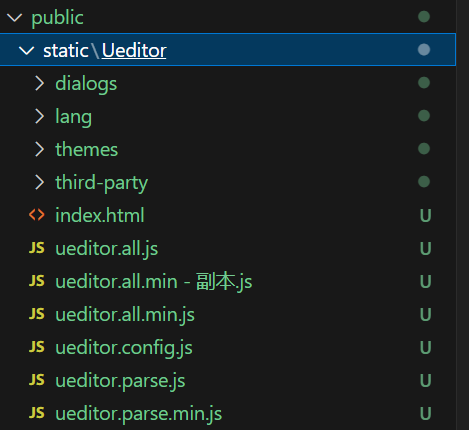
Task: Select the ueditor.parse.min.js file
Action: point(228,413)
